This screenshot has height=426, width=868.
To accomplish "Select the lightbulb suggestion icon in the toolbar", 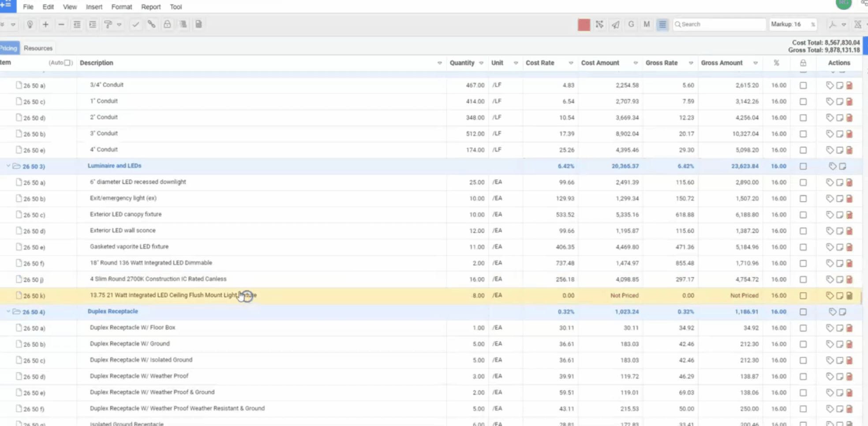I will [x=30, y=24].
